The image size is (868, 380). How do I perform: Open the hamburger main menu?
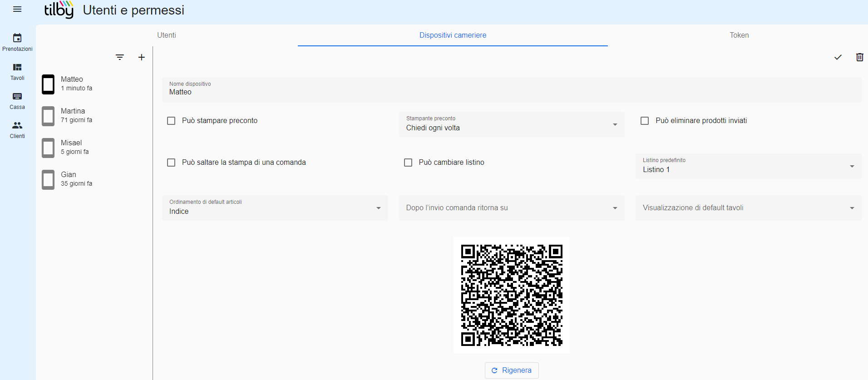click(17, 9)
